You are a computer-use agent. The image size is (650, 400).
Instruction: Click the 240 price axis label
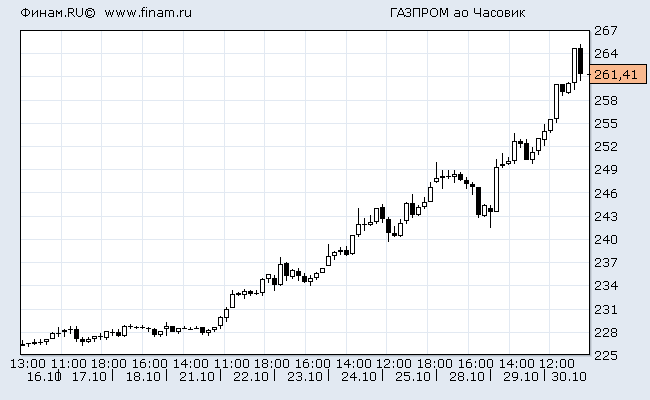tap(606, 240)
